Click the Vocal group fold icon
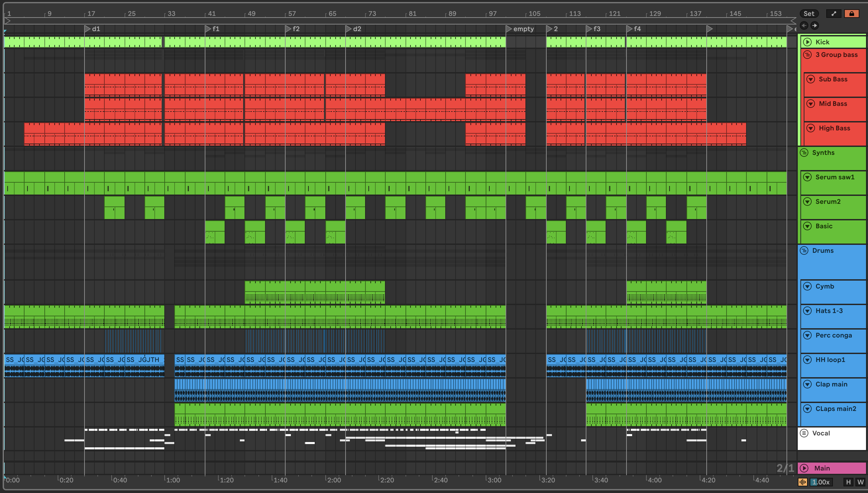Viewport: 868px width, 493px height. (x=804, y=433)
